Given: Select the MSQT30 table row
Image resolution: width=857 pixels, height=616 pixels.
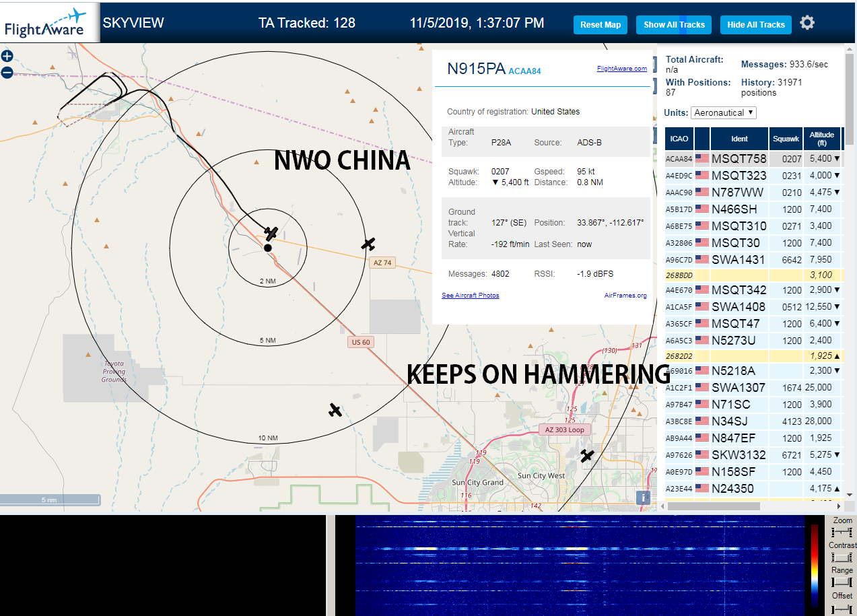Looking at the screenshot, I should coord(753,243).
